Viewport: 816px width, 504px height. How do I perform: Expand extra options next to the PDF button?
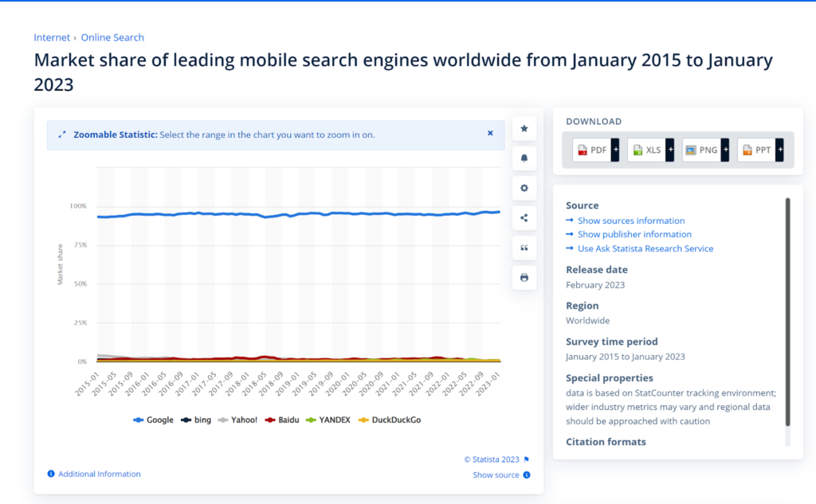coord(614,150)
